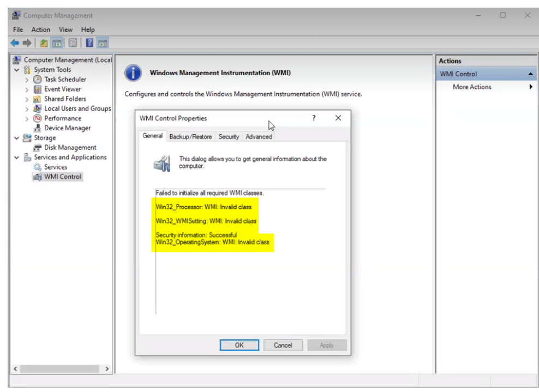Switch to the General tab

(153, 136)
